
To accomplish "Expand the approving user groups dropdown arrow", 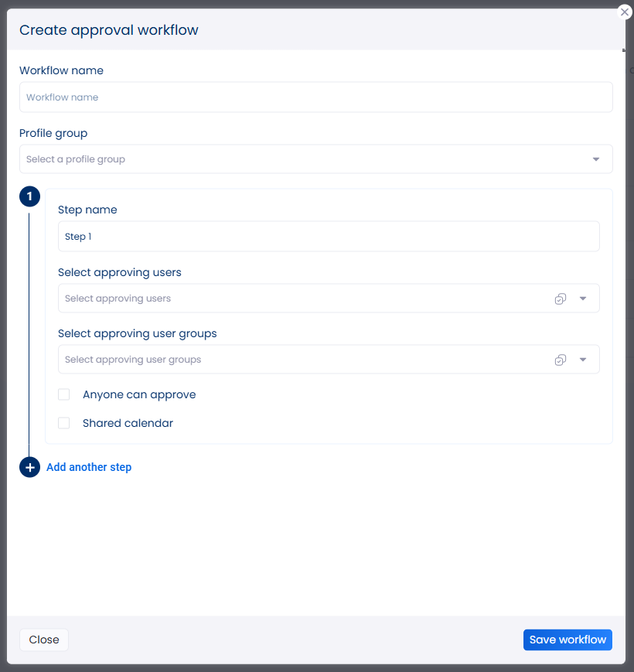I will (x=584, y=360).
